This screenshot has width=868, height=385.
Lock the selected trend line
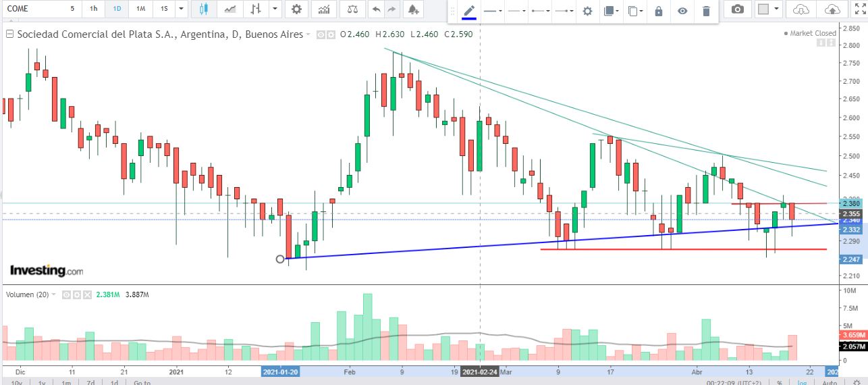click(659, 11)
